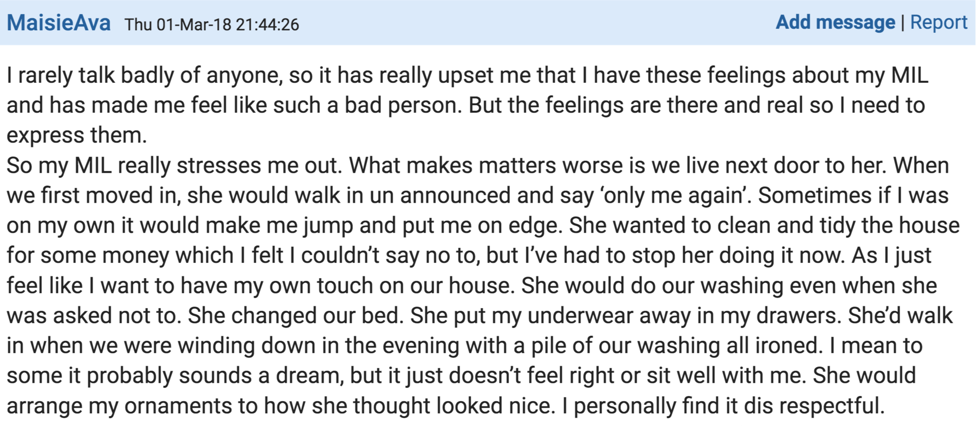Click the words 'express them.'

pyautogui.click(x=77, y=136)
